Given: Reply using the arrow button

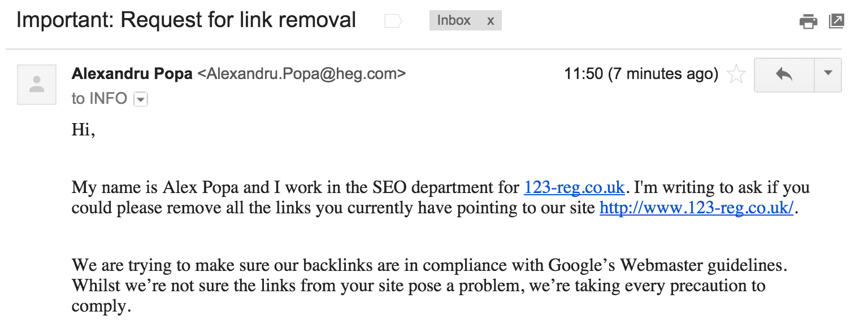Looking at the screenshot, I should pos(784,75).
